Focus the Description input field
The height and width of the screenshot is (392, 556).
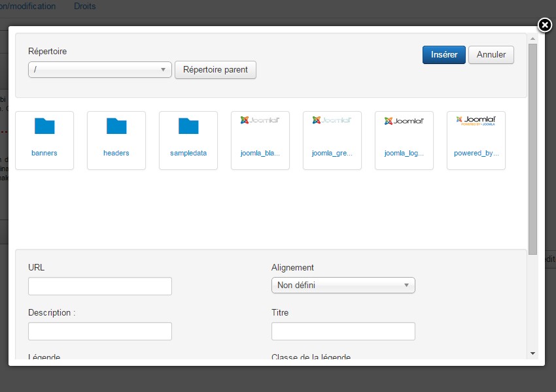tap(100, 331)
